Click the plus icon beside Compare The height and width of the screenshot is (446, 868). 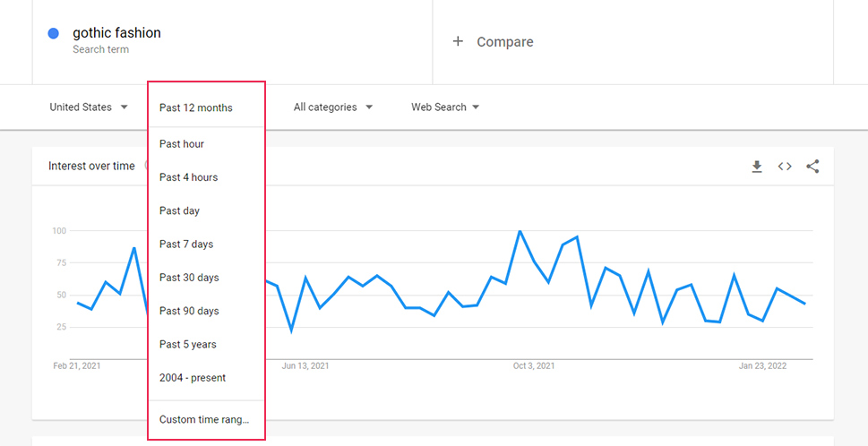[x=458, y=41]
